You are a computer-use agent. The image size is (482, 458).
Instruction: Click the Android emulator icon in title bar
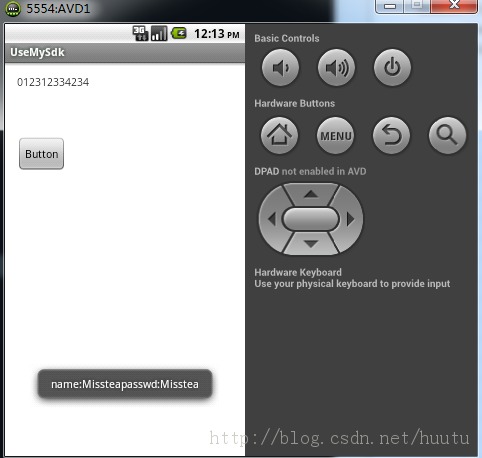tap(13, 9)
